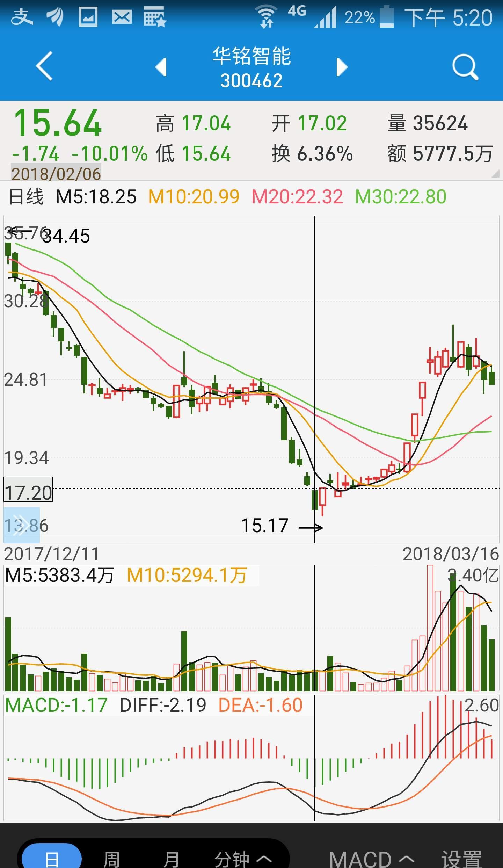Tap the M5:18.25 moving average label
503x868 pixels.
[x=96, y=197]
